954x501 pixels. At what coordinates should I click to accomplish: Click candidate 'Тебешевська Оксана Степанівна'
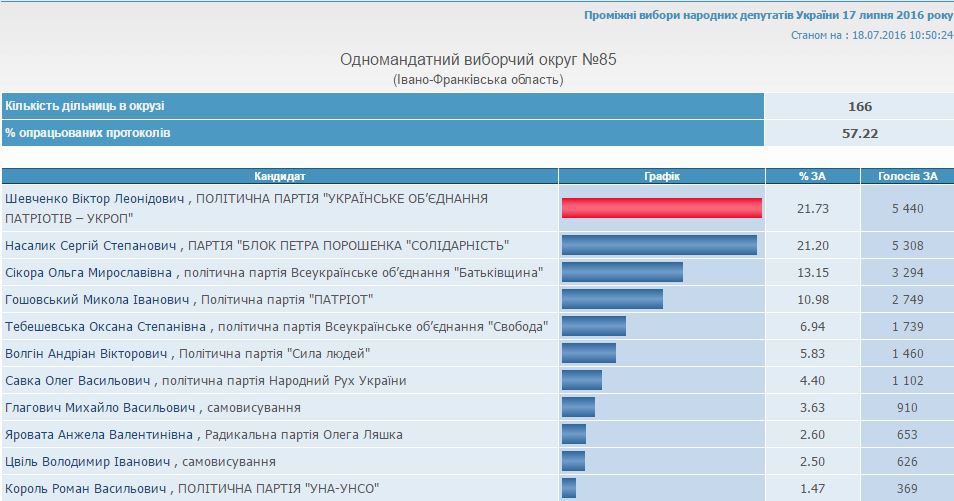pos(106,326)
